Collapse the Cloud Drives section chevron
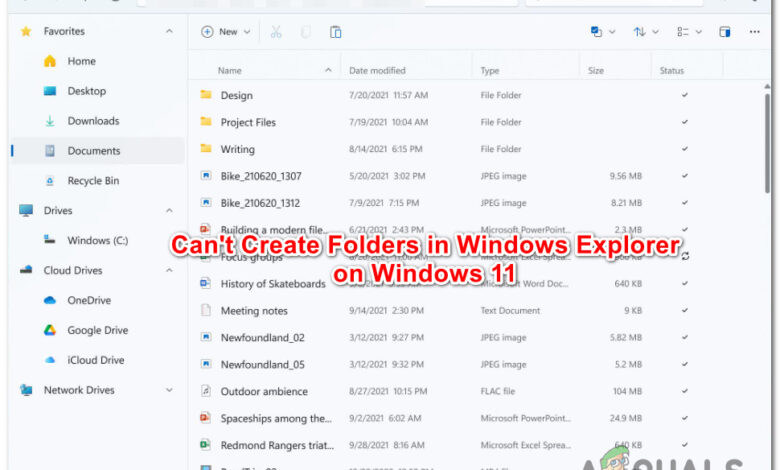Viewport: 780px width, 470px height. click(169, 270)
